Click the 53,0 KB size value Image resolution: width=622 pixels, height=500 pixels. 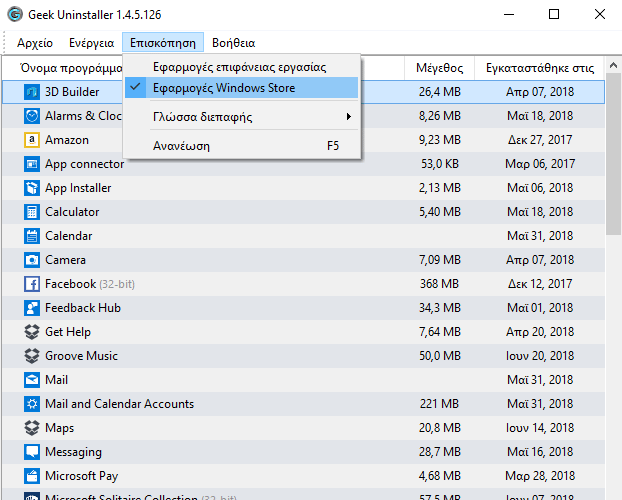[440, 164]
